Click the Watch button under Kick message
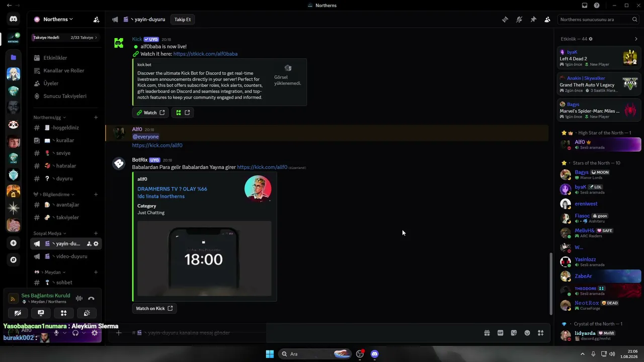 coord(151,113)
